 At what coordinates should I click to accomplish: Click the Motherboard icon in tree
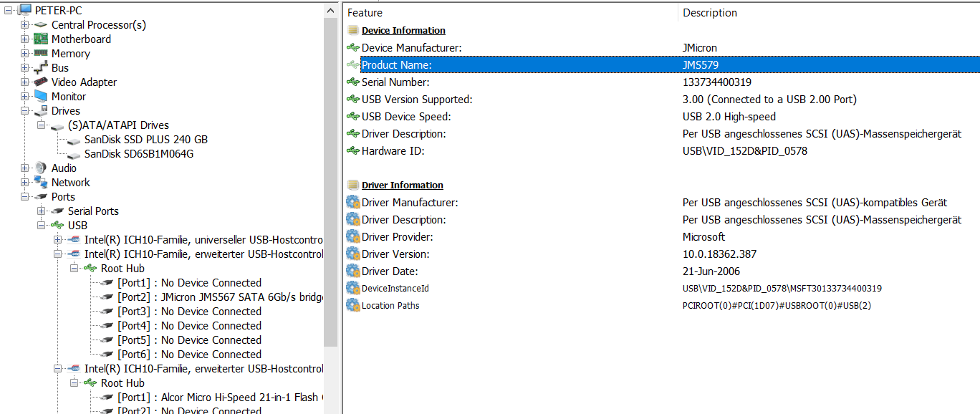41,39
